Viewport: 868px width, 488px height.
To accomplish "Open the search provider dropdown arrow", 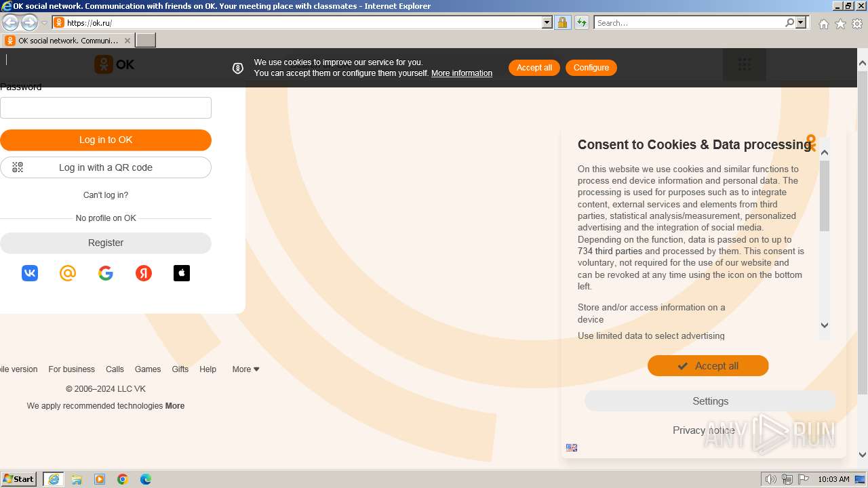I will tap(801, 22).
